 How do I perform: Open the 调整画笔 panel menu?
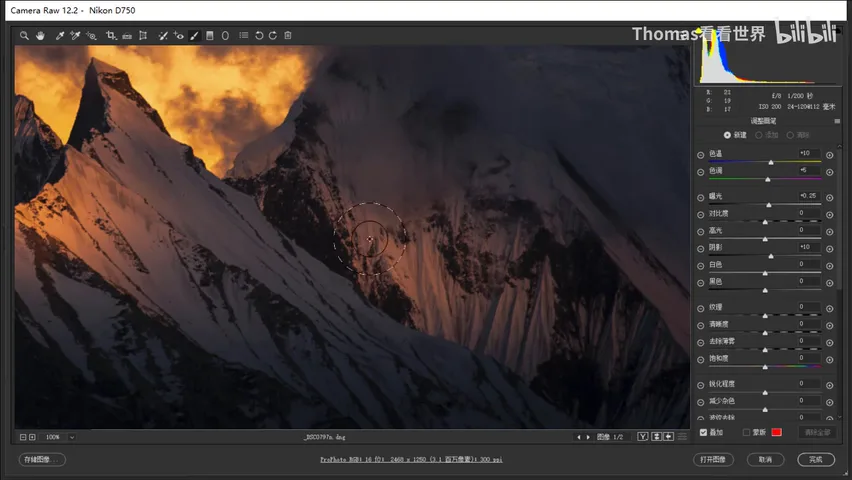click(837, 121)
